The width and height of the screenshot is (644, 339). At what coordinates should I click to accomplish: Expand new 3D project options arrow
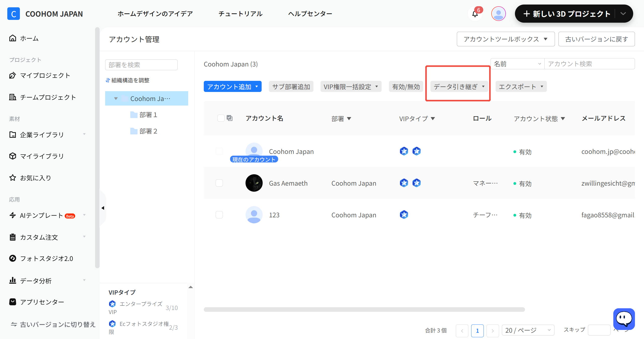623,14
